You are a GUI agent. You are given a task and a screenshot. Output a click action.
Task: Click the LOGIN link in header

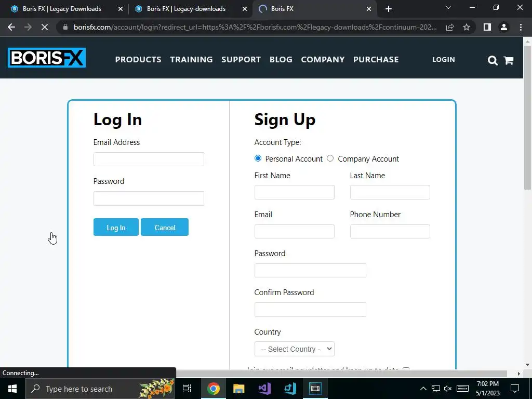pyautogui.click(x=444, y=59)
